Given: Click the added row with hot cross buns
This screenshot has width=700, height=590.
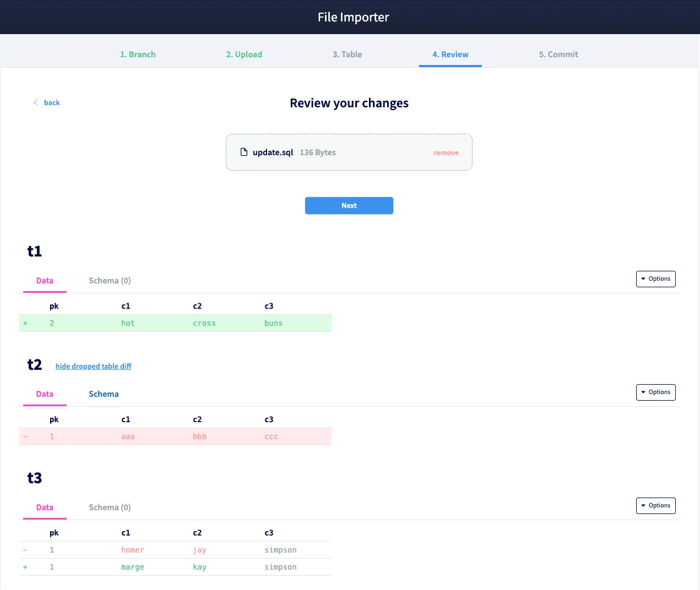Looking at the screenshot, I should pos(175,324).
